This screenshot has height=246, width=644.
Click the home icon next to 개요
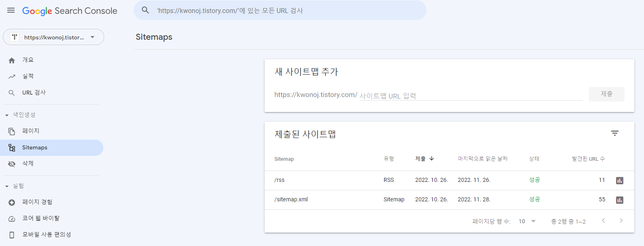pyautogui.click(x=12, y=60)
